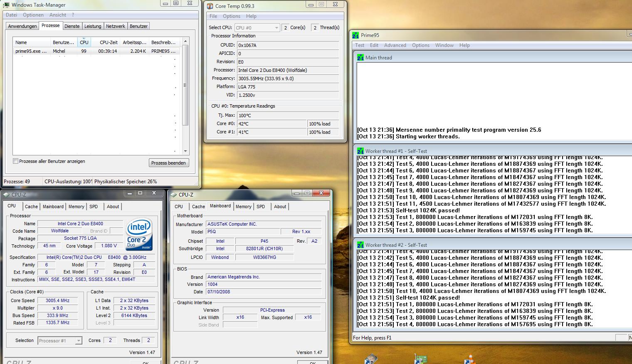Click the 'For Help, press F1' status bar
Image resolution: width=632 pixels, height=364 pixels.
[372, 338]
